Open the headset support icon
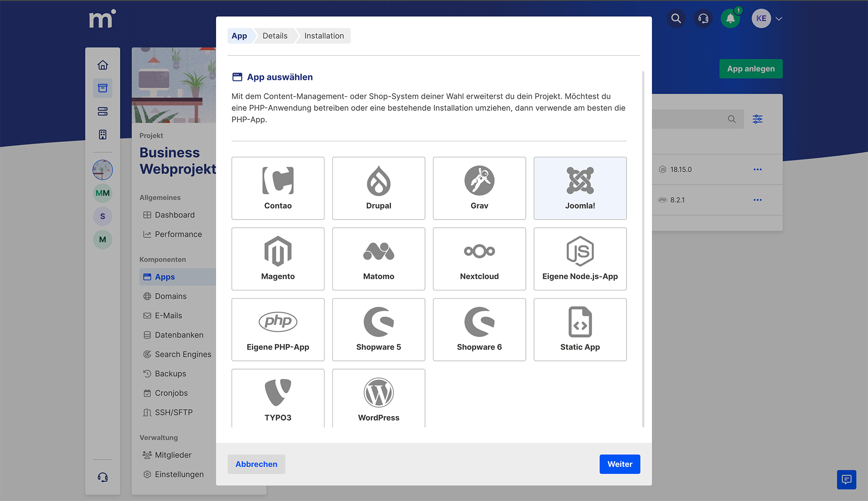 703,19
